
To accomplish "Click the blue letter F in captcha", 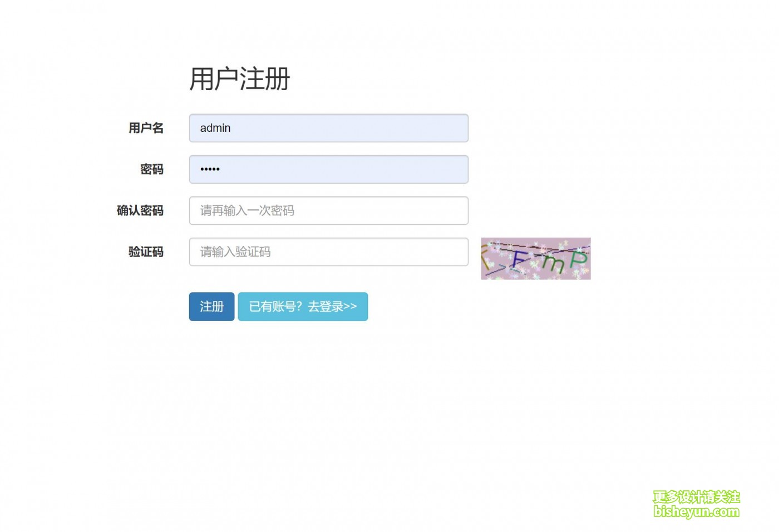I will point(520,260).
